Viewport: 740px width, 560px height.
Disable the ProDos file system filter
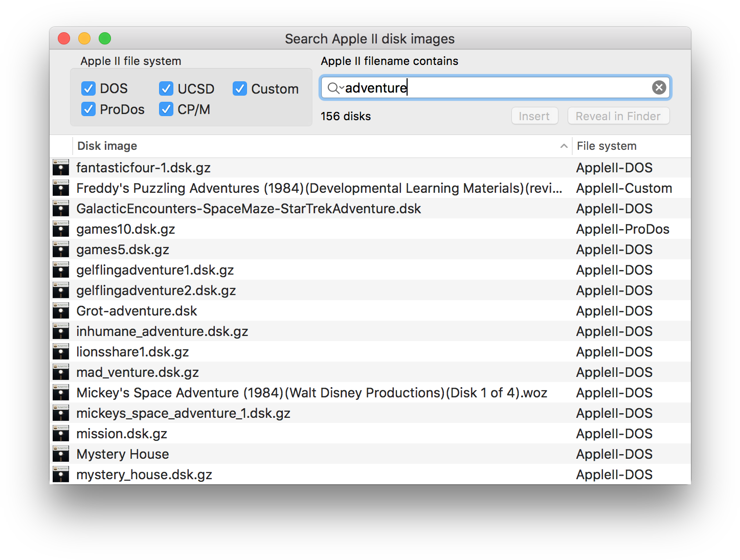point(88,109)
